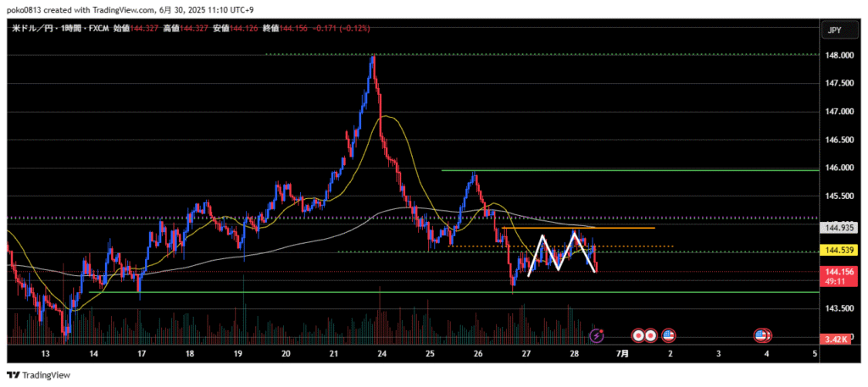Click date 24 on the time axis
The image size is (868, 387).
[x=382, y=353]
